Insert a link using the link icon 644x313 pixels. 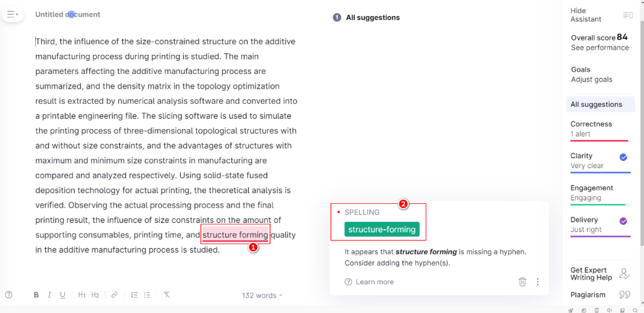[x=114, y=295]
